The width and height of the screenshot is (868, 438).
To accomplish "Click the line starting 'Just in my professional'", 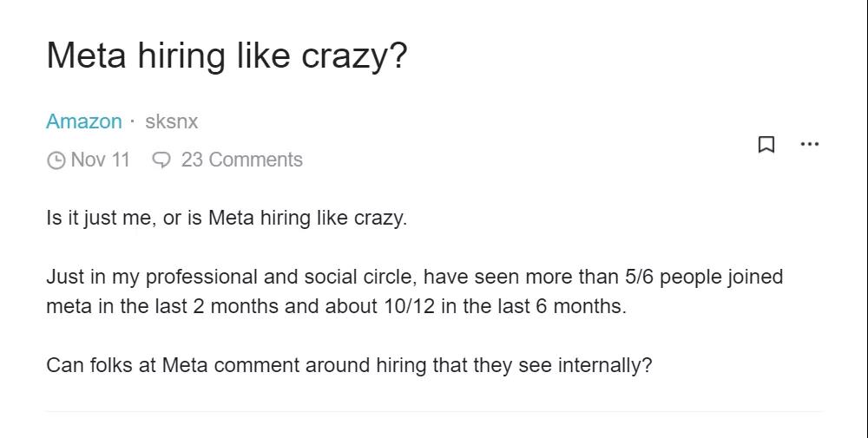I will [415, 277].
